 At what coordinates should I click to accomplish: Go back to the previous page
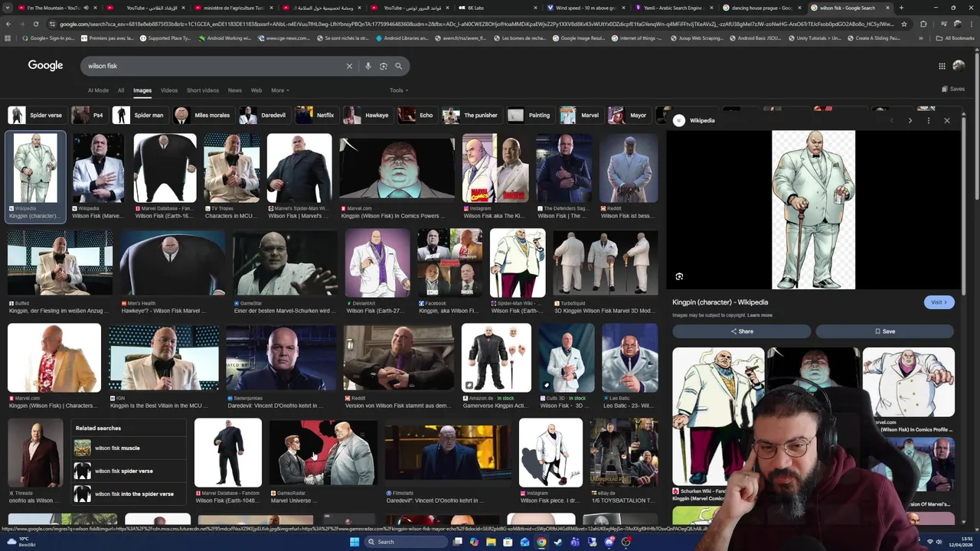coord(8,24)
